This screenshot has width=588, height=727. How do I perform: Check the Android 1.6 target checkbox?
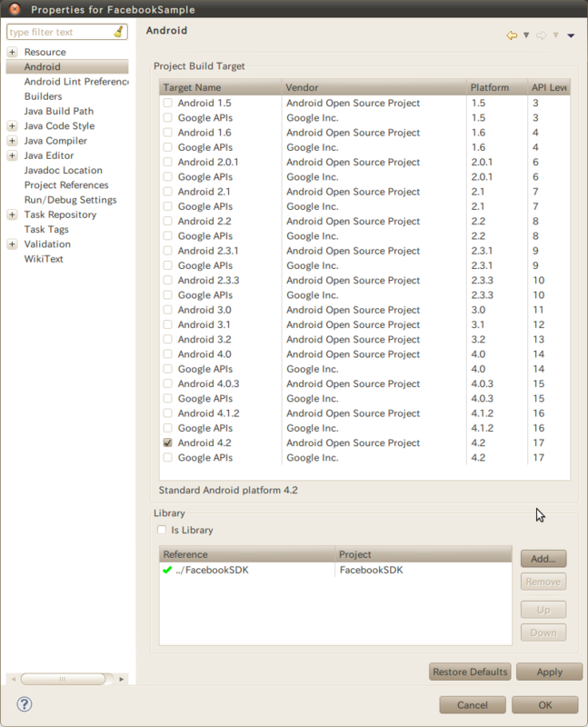[168, 133]
